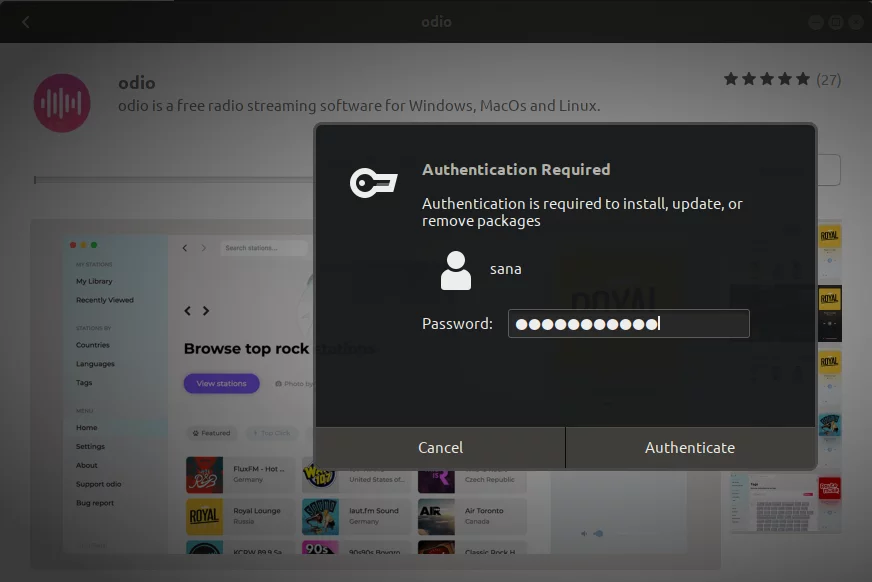The width and height of the screenshot is (872, 582).
Task: Click the United States station logo
Action: (x=320, y=481)
